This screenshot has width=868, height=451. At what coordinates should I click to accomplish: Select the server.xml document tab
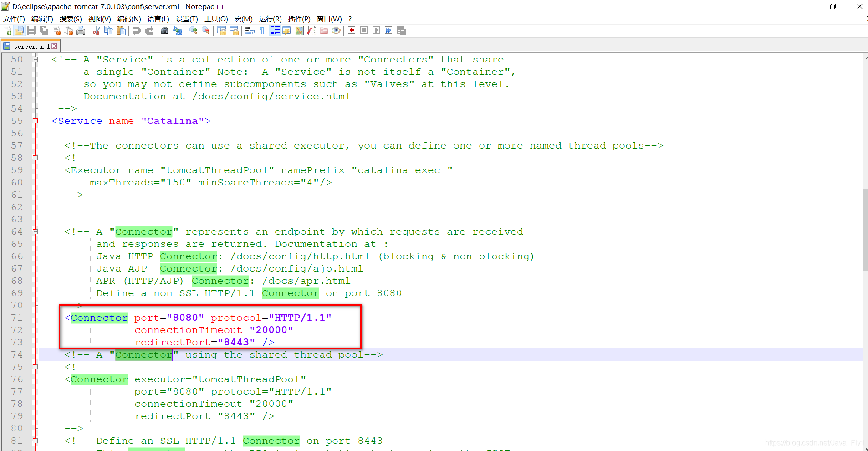point(31,46)
